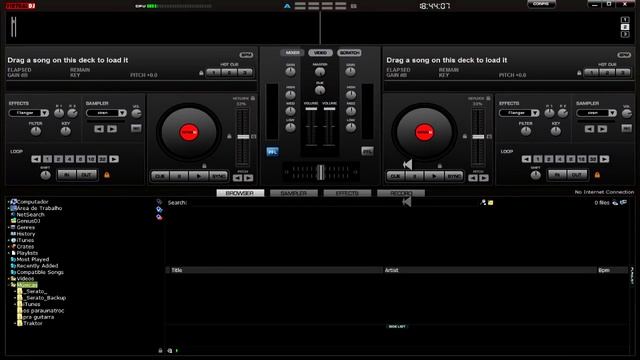Toggle the left deck hot cue lock
Screen dimensions: 640x360
[201, 73]
